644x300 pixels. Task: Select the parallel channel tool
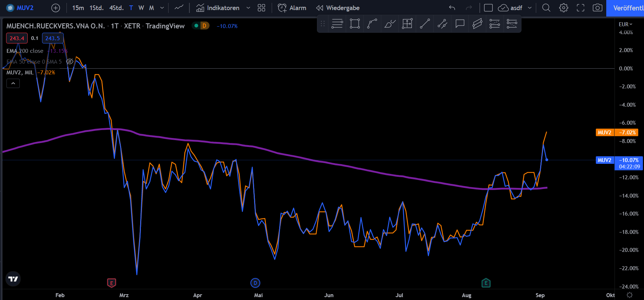coord(477,24)
